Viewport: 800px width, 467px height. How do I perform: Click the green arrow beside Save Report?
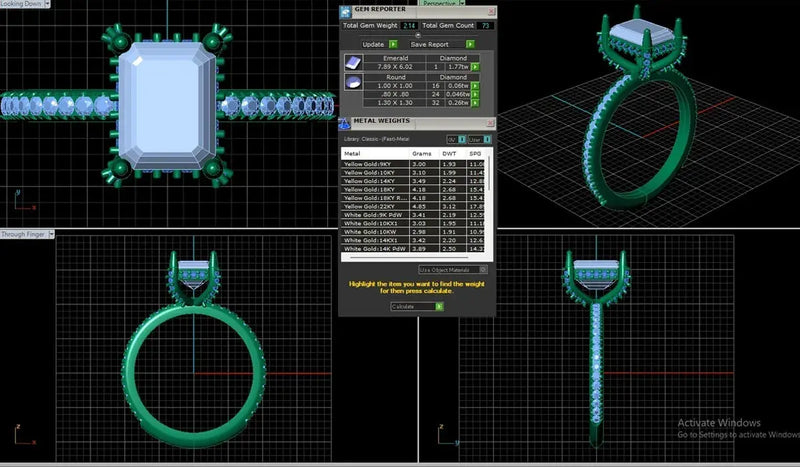click(470, 44)
